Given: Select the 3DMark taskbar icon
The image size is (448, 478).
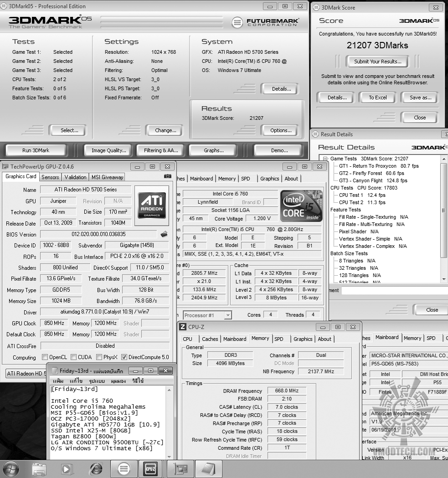Looking at the screenshot, I should tap(124, 469).
